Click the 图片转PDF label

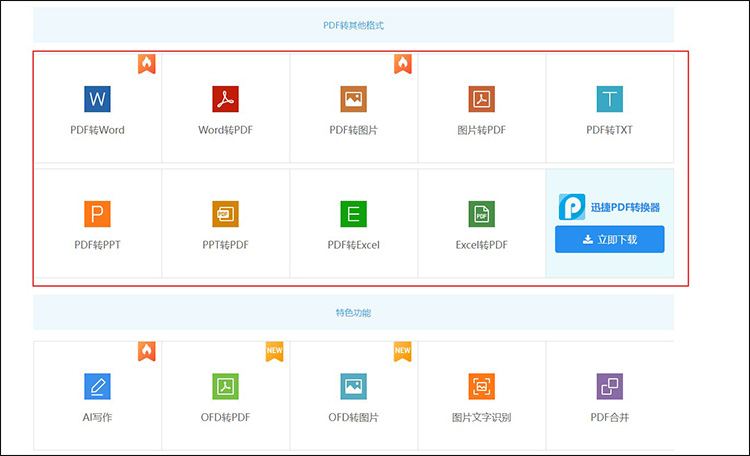pyautogui.click(x=482, y=130)
